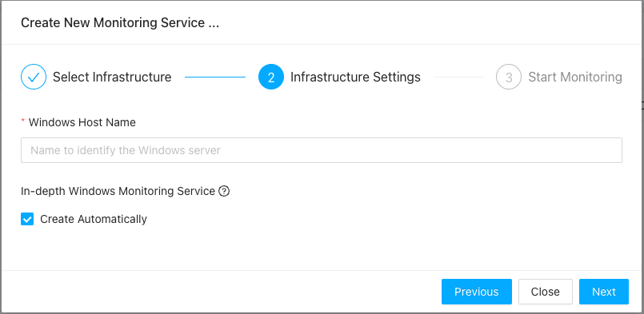Click the step 2 number circle
This screenshot has height=314, width=644.
pyautogui.click(x=271, y=77)
